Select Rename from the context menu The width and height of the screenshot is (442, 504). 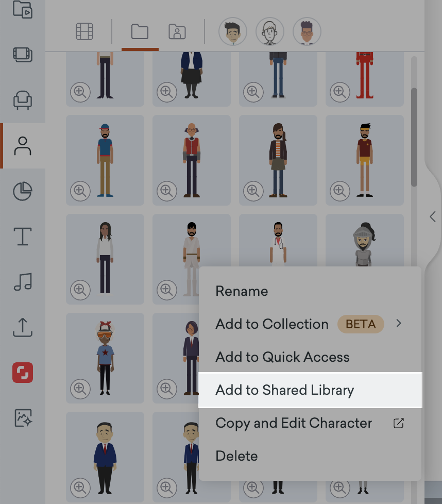[x=242, y=291]
